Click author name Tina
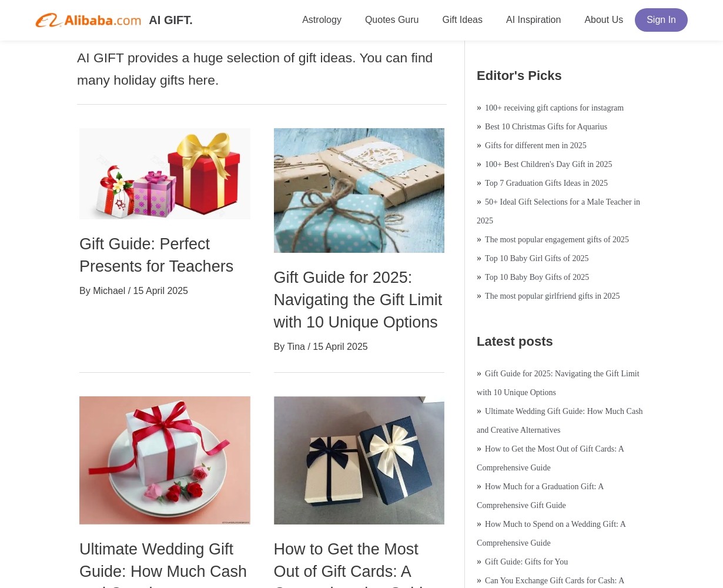Screen dimensions: 723x588 [296, 347]
